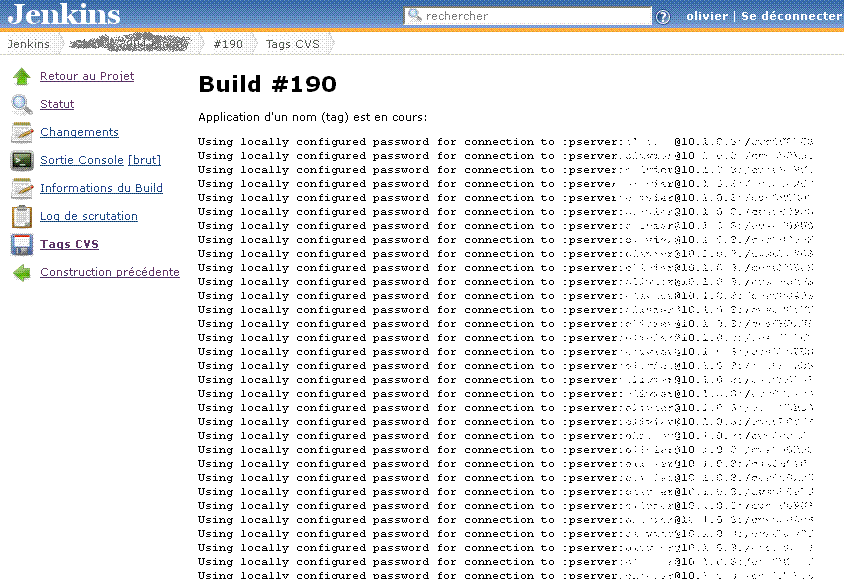Open the olivier user profile link
The width and height of the screenshot is (844, 579).
click(707, 16)
